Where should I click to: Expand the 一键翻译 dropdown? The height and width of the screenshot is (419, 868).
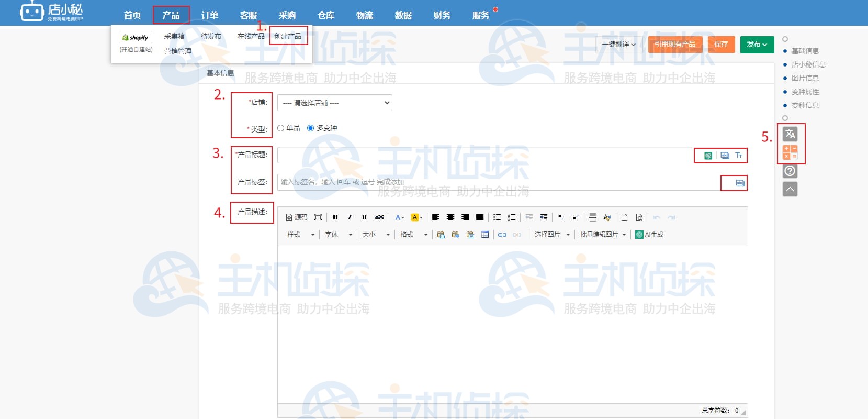point(618,45)
